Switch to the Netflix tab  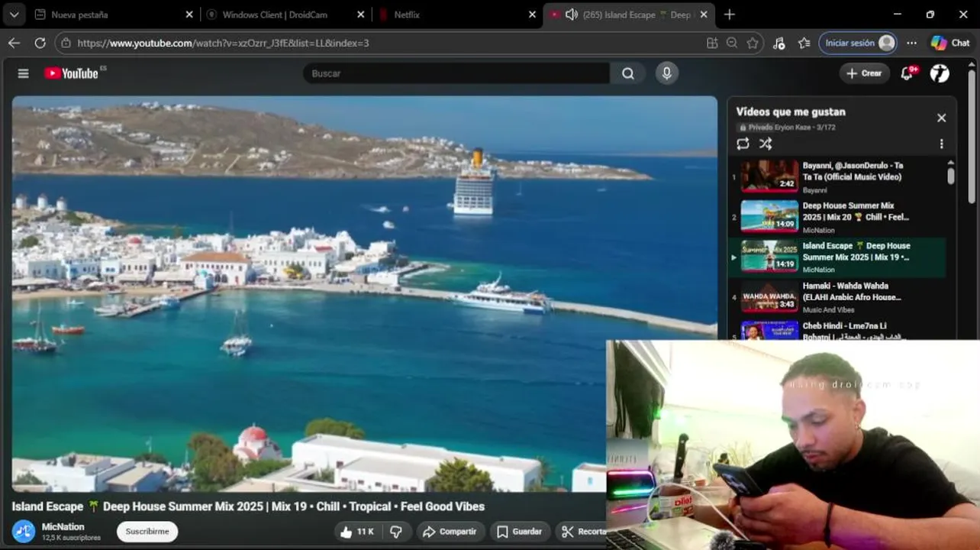click(456, 15)
